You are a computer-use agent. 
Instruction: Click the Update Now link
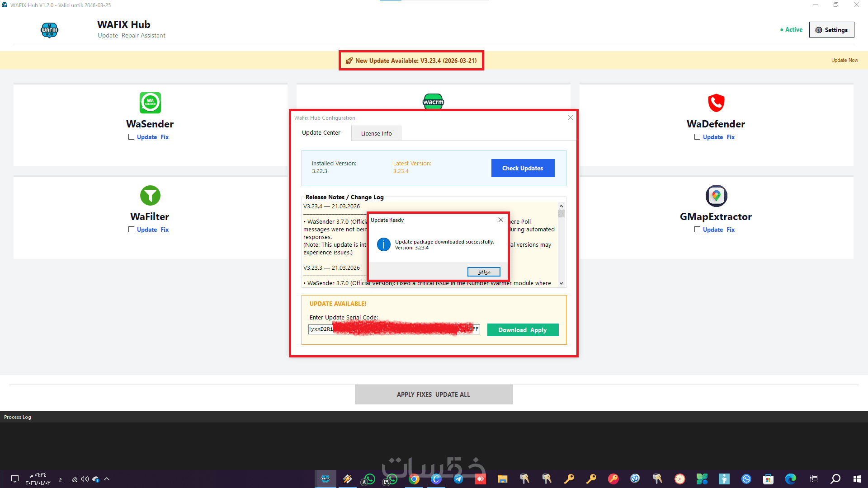(x=844, y=60)
